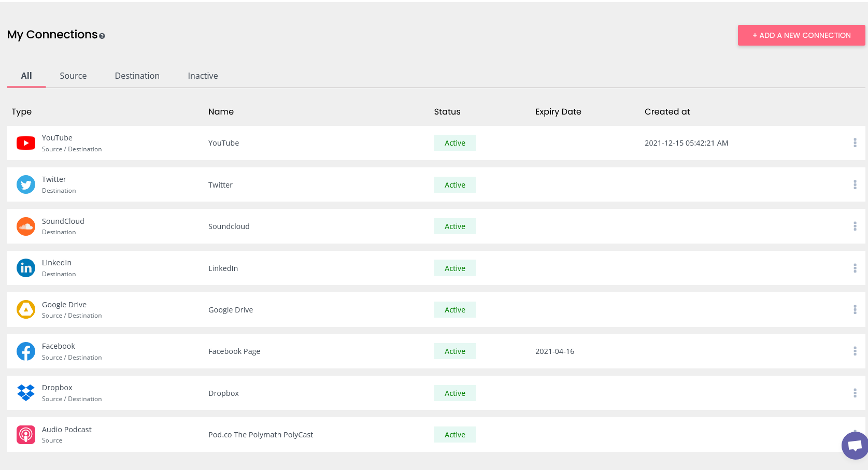Click Active status badge for Twitter

(x=455, y=185)
